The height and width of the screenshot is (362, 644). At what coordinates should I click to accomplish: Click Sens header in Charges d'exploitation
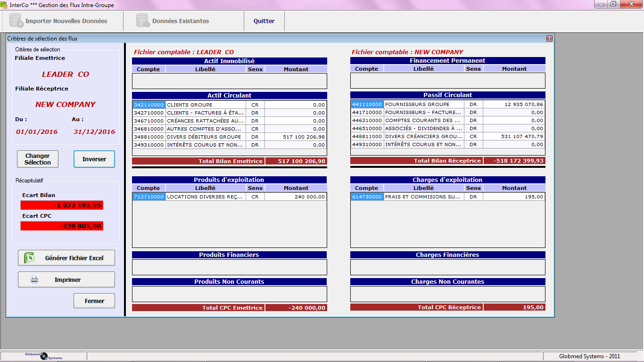(x=473, y=188)
